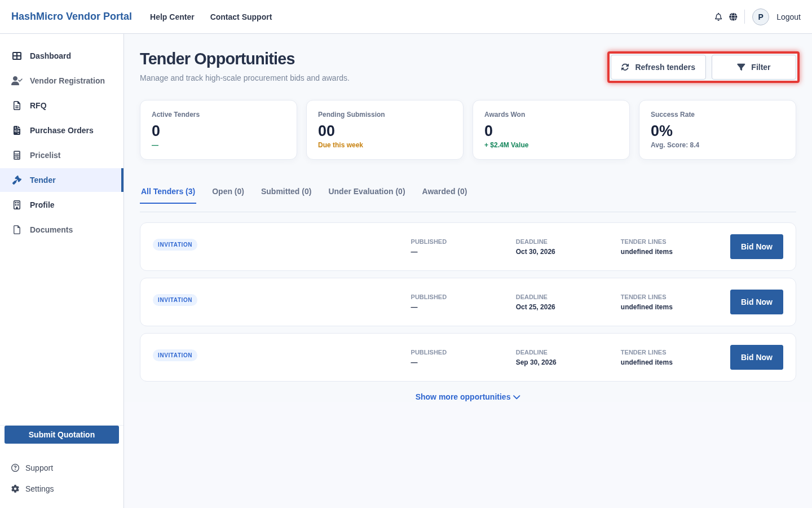This screenshot has width=812, height=508.
Task: Click the Pricelist calculator icon
Action: pyautogui.click(x=17, y=155)
